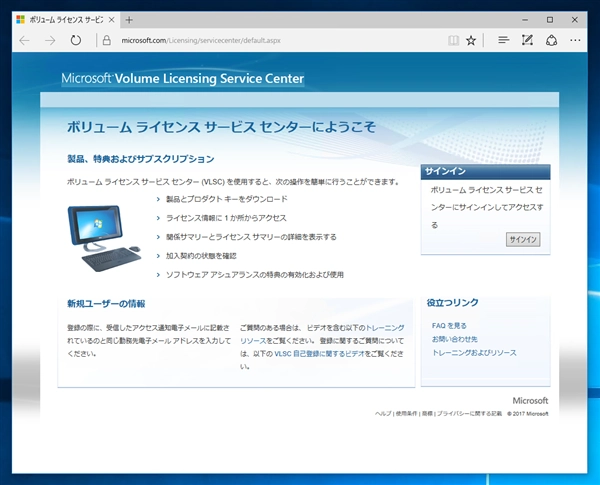
Task: Click ライセンス情報に 1 か所からアクセス item
Action: 226,218
